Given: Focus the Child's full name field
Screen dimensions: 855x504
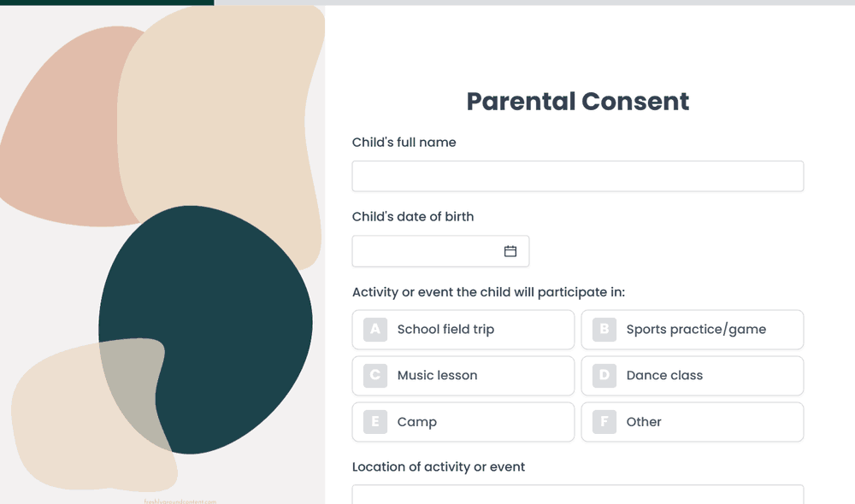Looking at the screenshot, I should click(x=577, y=176).
